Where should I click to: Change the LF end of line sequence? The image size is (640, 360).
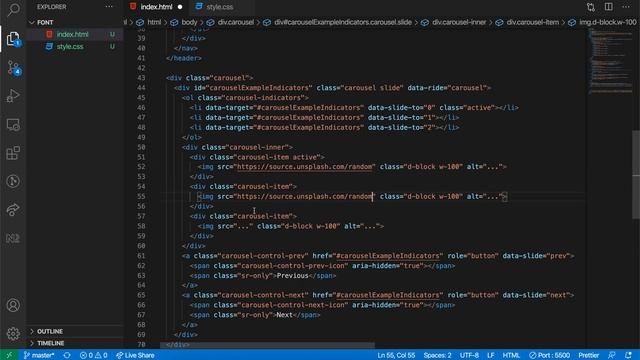click(490, 355)
